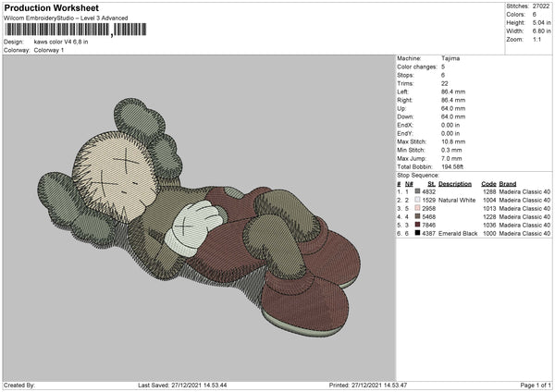Click the Code column header
The width and height of the screenshot is (555, 392).
pos(488,183)
